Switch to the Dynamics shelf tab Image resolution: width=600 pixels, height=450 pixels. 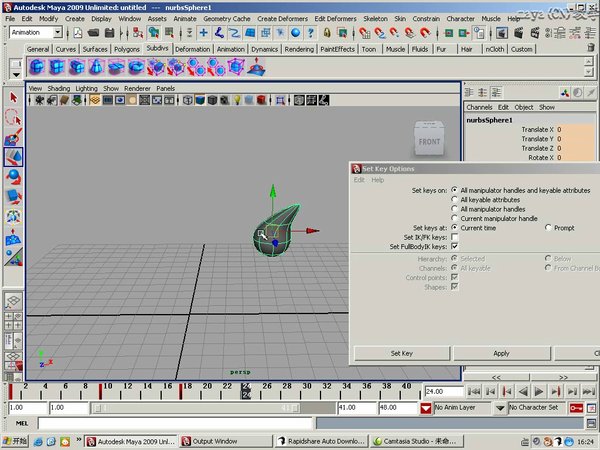264,49
